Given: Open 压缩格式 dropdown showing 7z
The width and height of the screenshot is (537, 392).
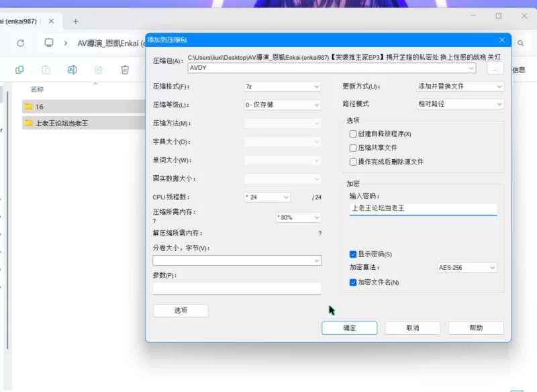Looking at the screenshot, I should tap(283, 87).
